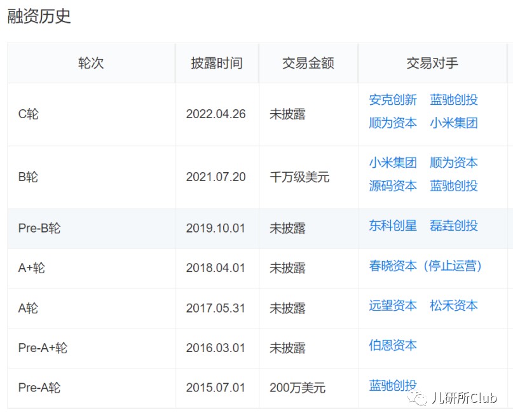Click the 披露时间 column header
Viewport: 513px width, 420px height.
217,63
